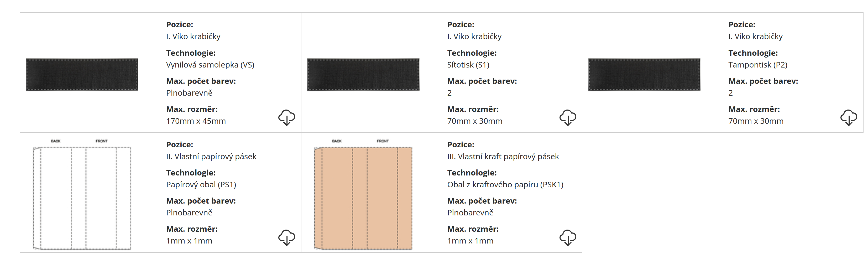Open kraft paper sleeve template image

tap(363, 195)
